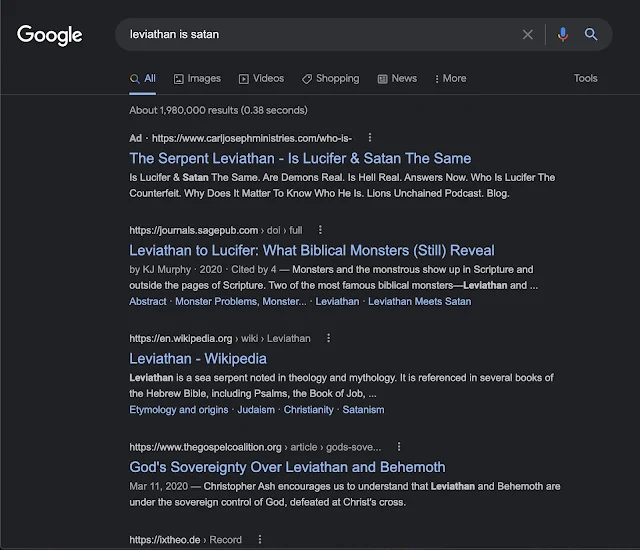Click the Google logo

(49, 35)
